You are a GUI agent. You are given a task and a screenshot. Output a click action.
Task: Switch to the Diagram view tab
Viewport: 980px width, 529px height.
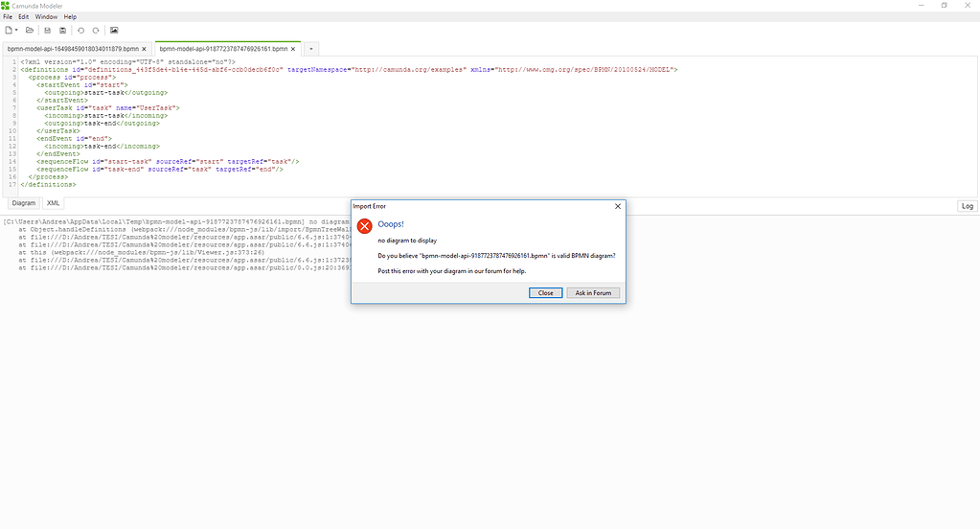coord(24,203)
